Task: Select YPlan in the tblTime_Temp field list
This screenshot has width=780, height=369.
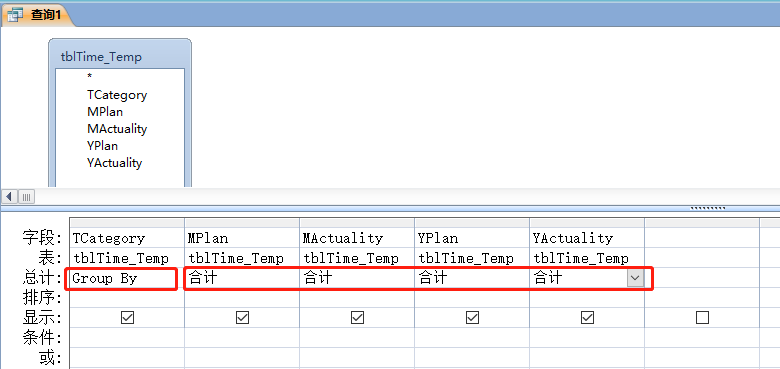Action: pos(102,146)
